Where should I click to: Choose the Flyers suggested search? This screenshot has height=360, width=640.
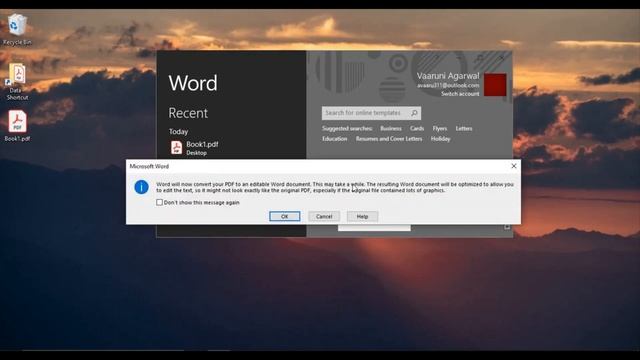coord(440,129)
